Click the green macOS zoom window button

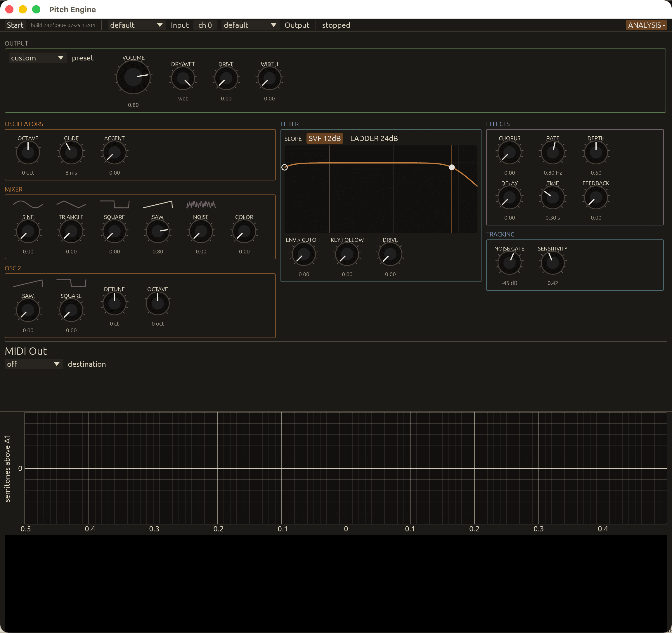tap(36, 9)
